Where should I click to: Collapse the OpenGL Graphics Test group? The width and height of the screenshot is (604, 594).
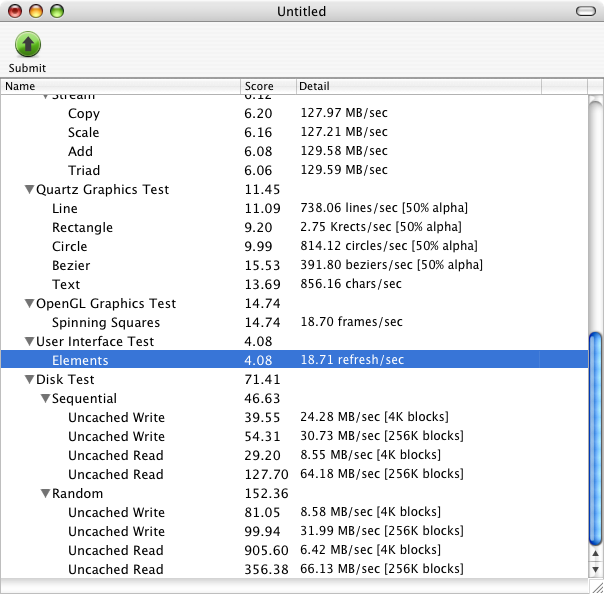point(29,304)
